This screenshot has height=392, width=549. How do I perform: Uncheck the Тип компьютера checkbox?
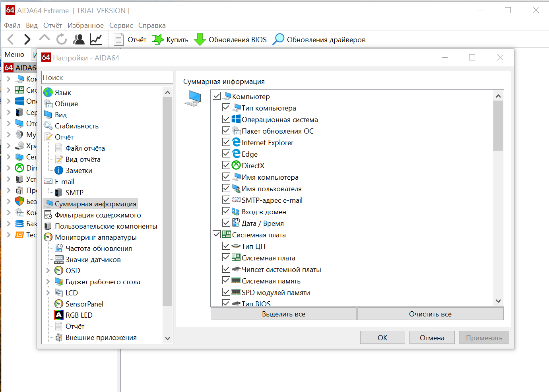click(x=226, y=107)
